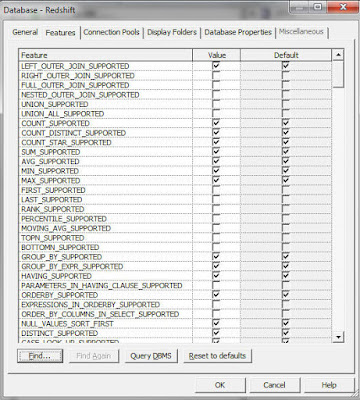Screen dimensions: 360x400
Task: Click the feature list scrollbar thumb
Action: (338, 74)
